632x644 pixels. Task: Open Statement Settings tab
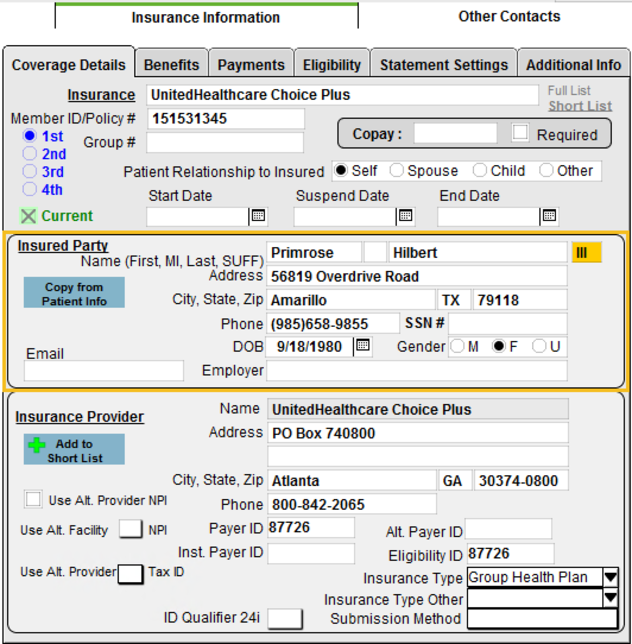pos(444,64)
